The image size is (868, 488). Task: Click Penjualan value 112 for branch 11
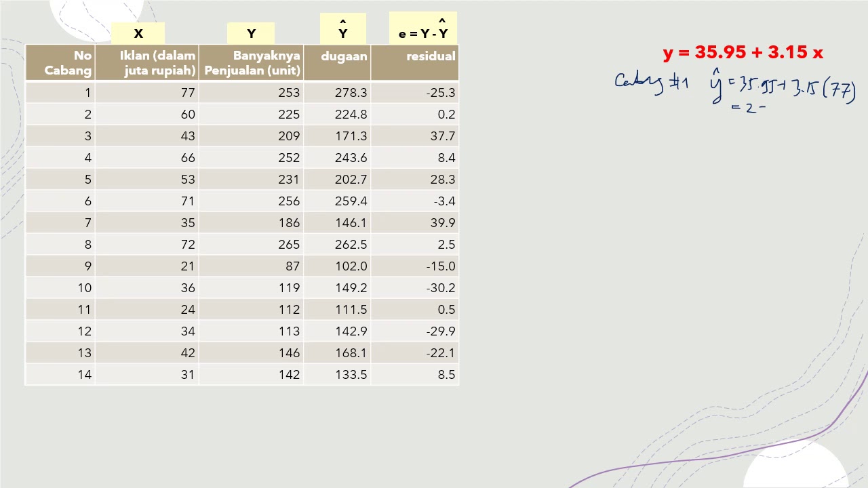click(x=289, y=310)
